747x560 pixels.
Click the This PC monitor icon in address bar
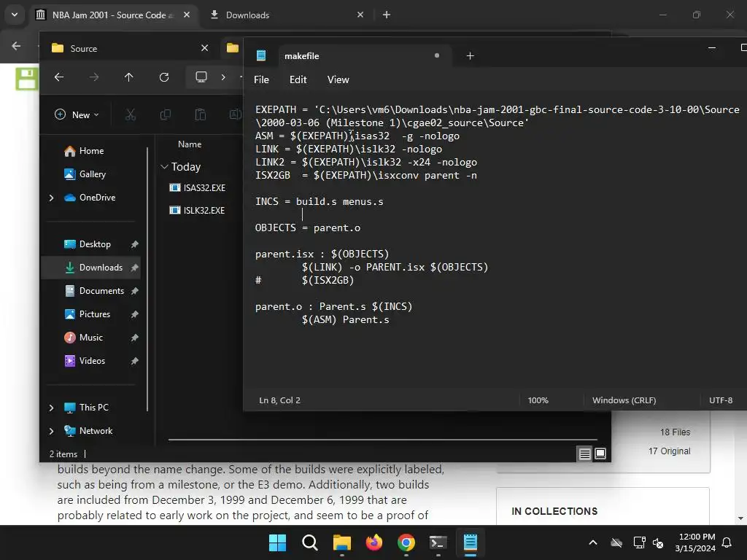pyautogui.click(x=201, y=77)
